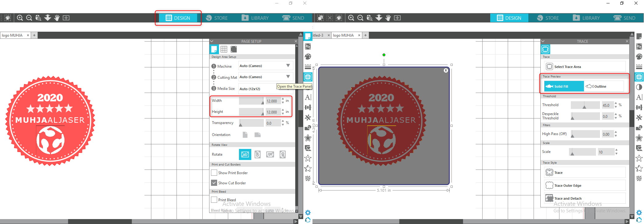Open the Trace panel icon in the Page Setup window sidebar
This screenshot has height=224, width=644.
pyautogui.click(x=308, y=77)
